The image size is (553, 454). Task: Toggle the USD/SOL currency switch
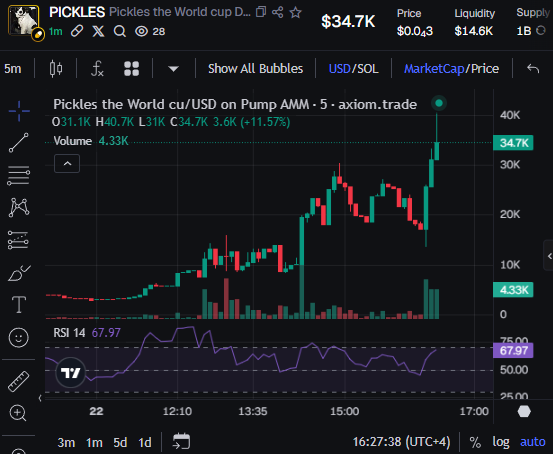(353, 68)
